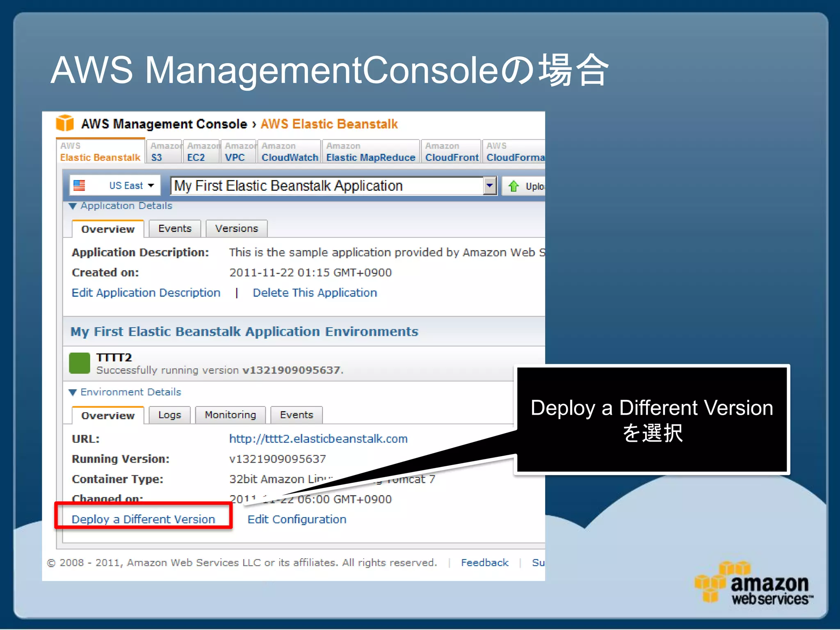
Task: Open the application selector dropdown arrow
Action: tap(490, 185)
